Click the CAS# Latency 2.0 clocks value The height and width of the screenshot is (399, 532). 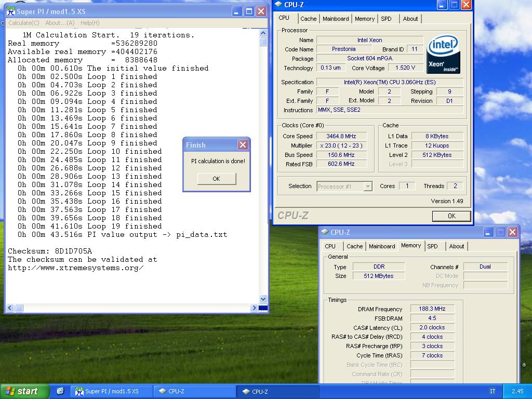click(x=432, y=327)
